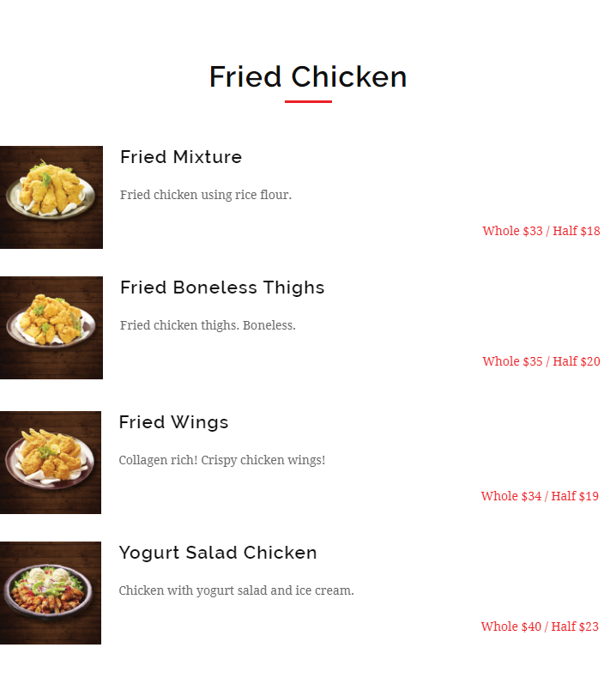Click the Fried Chicken section heading

(x=308, y=76)
